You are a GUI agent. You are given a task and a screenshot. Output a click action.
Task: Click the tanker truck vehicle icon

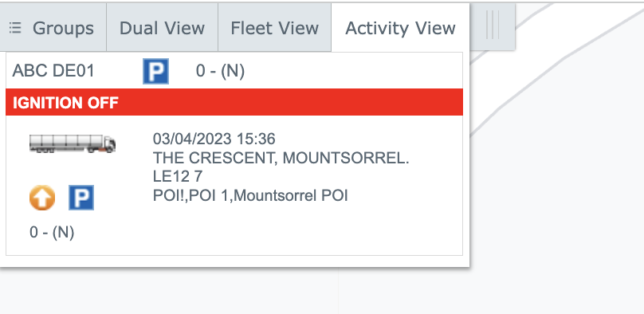73,143
